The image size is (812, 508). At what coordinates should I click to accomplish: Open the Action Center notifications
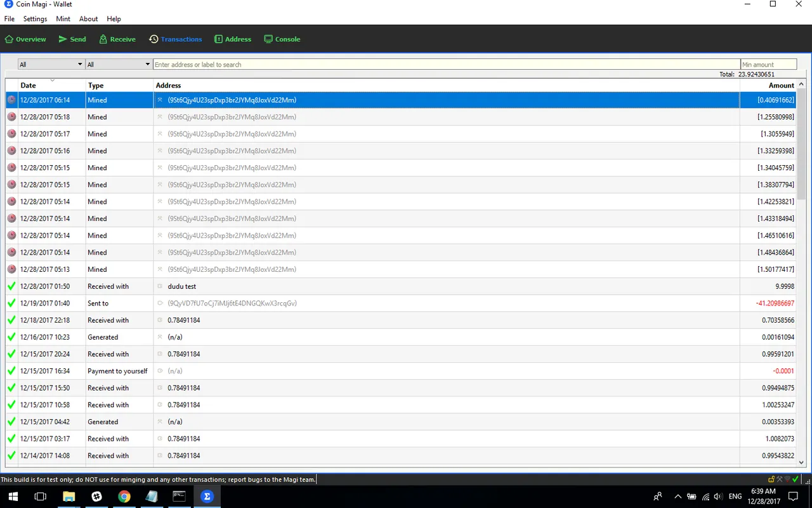(x=793, y=497)
